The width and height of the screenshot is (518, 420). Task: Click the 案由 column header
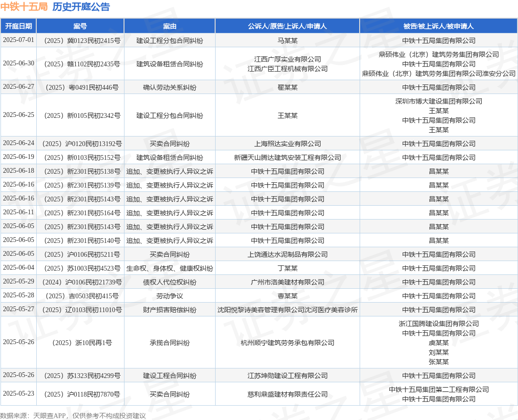tap(170, 26)
